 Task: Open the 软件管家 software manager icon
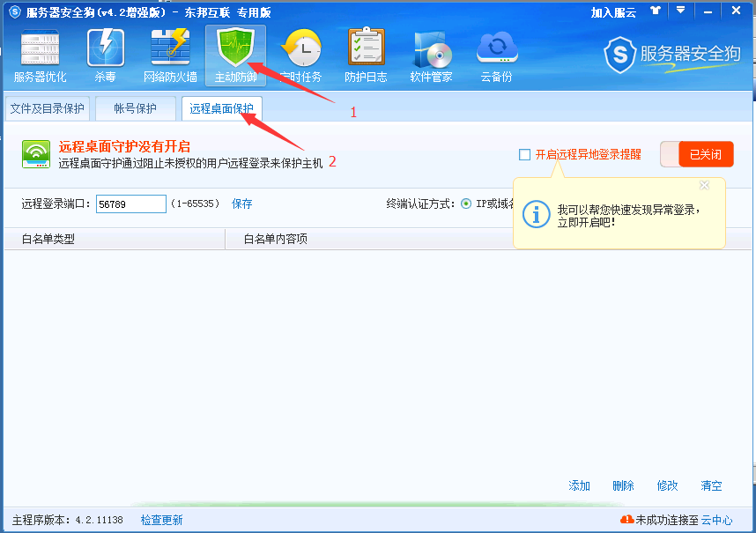coord(432,49)
